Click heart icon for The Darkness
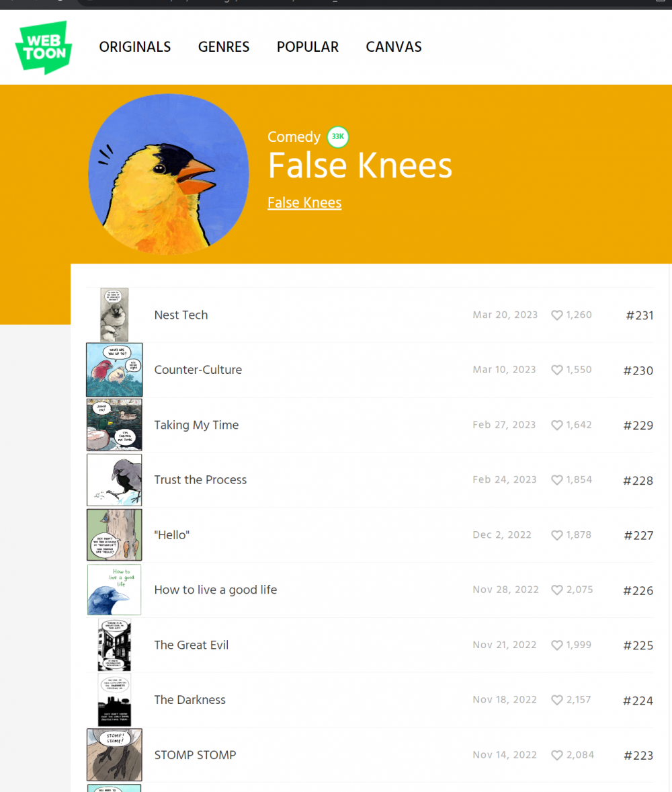 557,701
